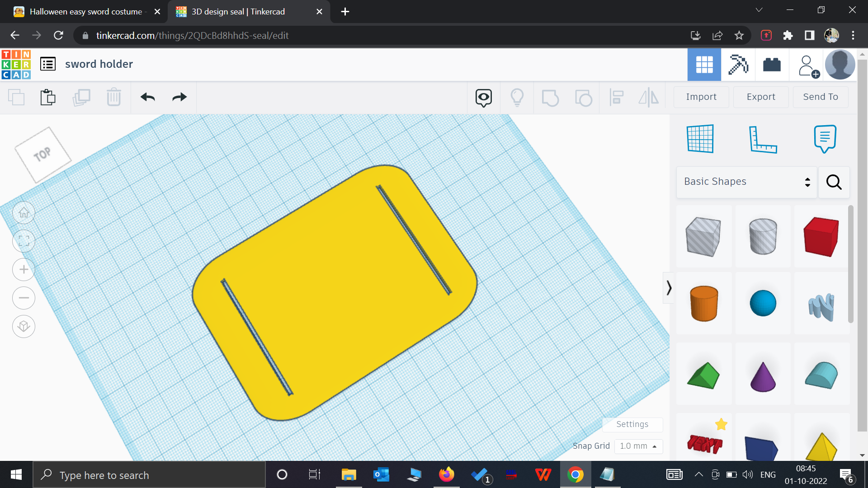Toggle Show All hidden objects lightbulb
Viewport: 868px width, 488px height.
tap(517, 97)
